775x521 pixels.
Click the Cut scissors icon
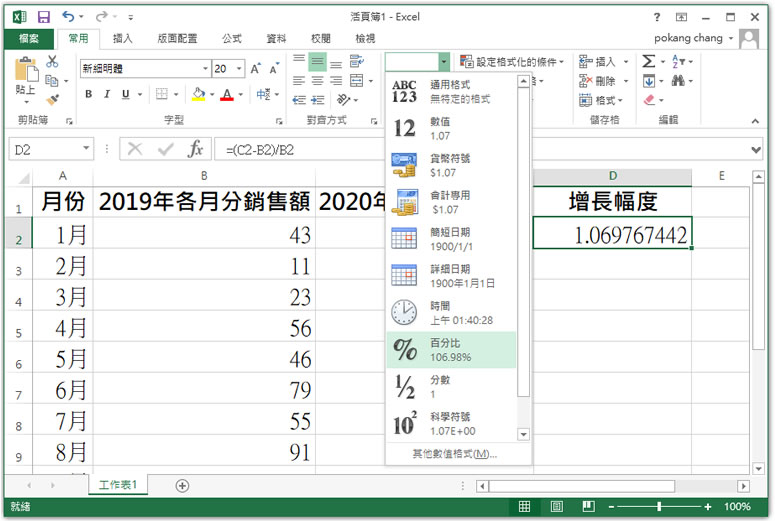point(52,61)
